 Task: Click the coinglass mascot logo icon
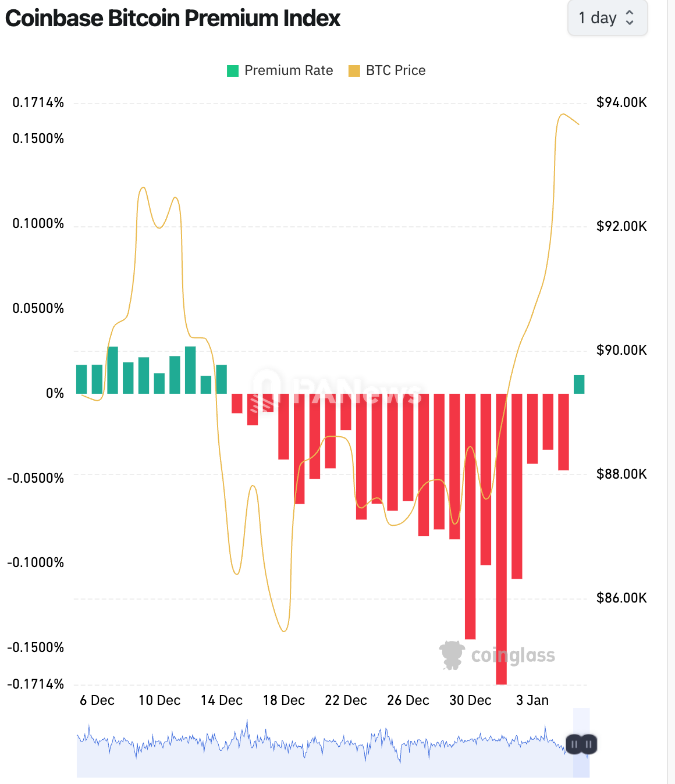(x=452, y=655)
